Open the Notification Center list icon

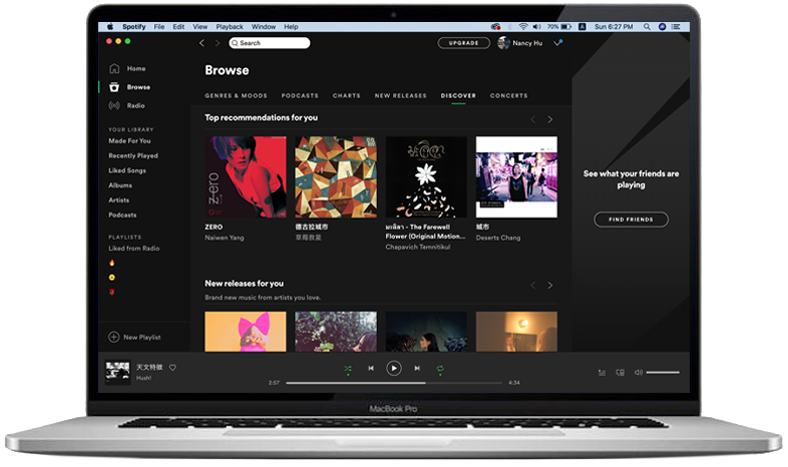[x=676, y=27]
